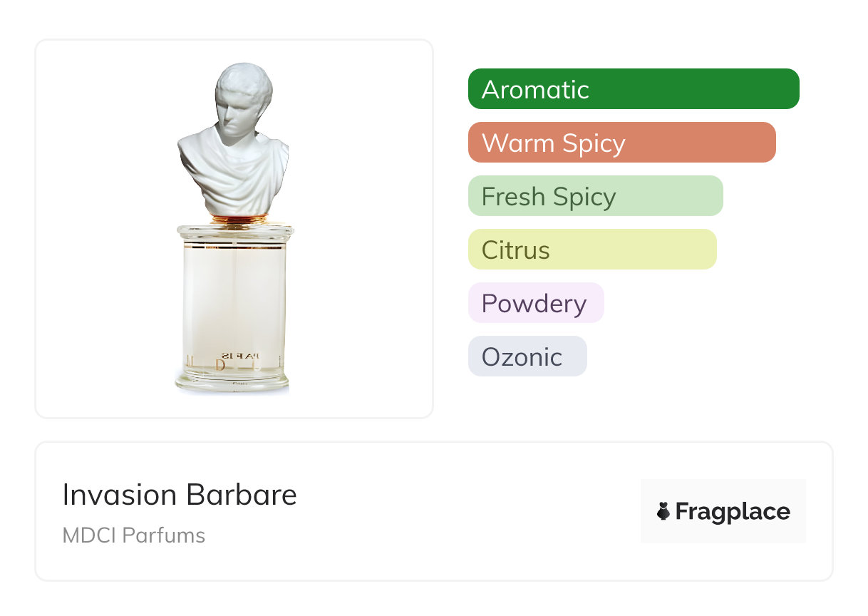Select the Warm Spicy accord bar
The height and width of the screenshot is (616, 868).
tap(621, 143)
